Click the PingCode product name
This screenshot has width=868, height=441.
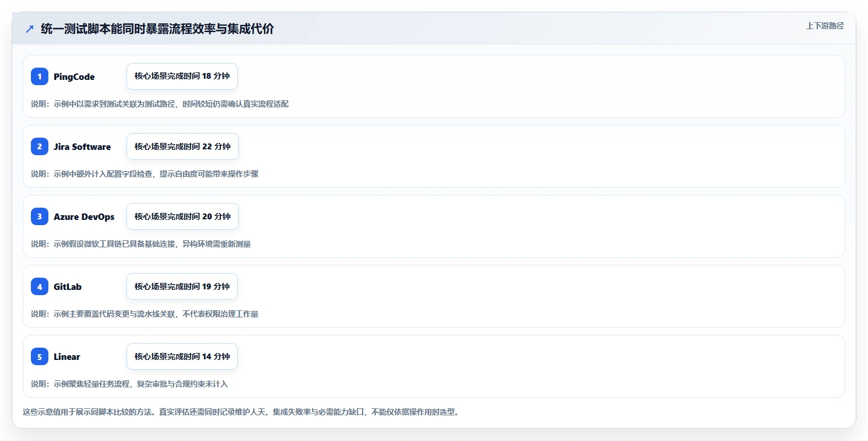74,77
